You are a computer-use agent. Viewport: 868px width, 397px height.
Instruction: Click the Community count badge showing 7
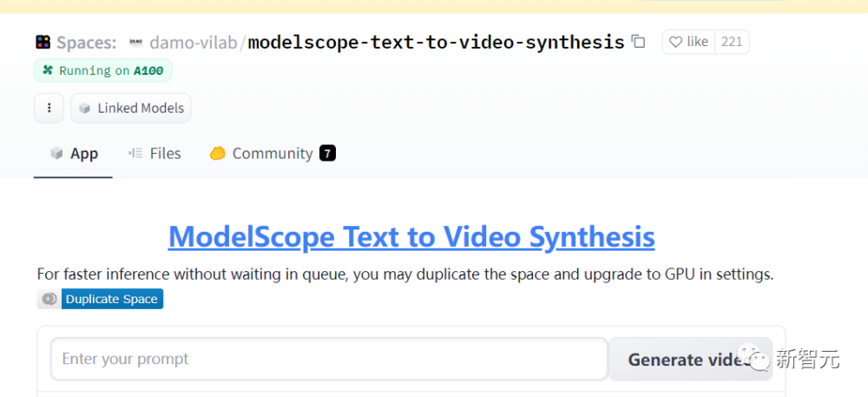(x=327, y=154)
